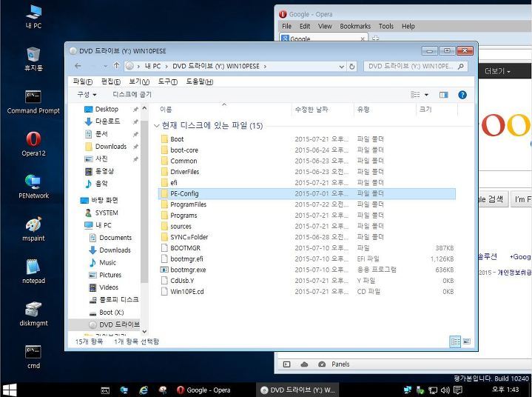
Task: Open the action center tray icon
Action: pos(458,390)
